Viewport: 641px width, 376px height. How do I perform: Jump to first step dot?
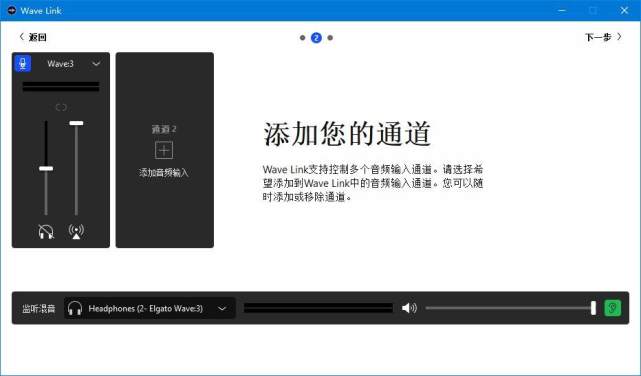[303, 38]
